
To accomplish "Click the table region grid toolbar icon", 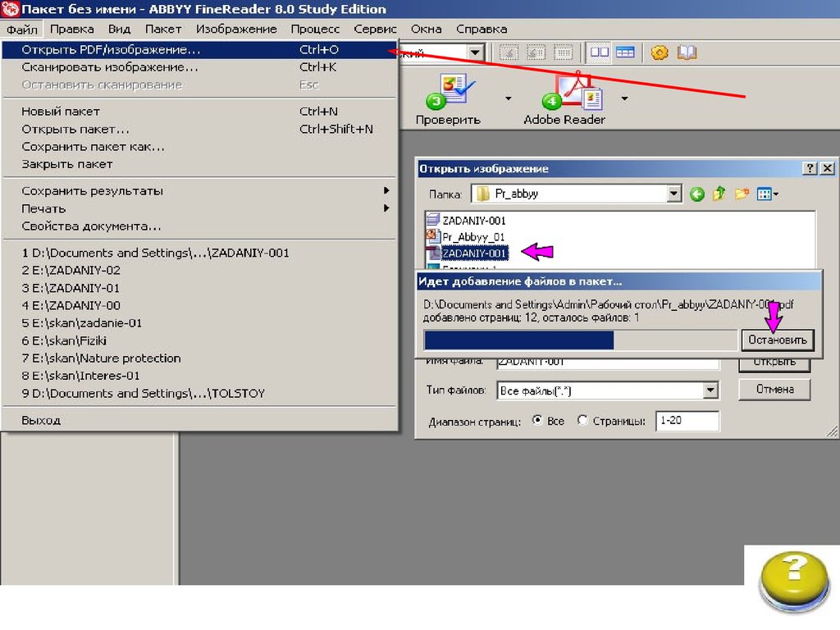I will point(563,52).
